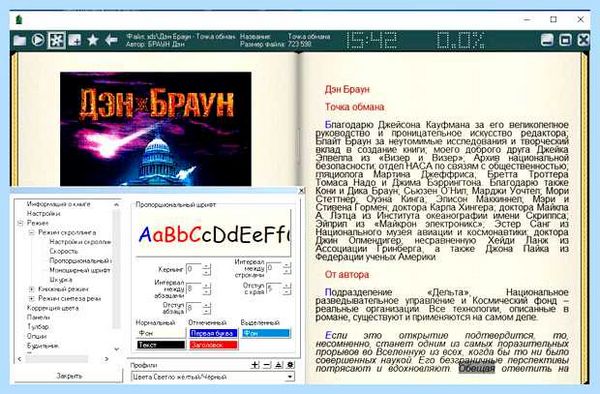This screenshot has height=394, width=600.
Task: Select Панели in the settings tree
Action: coord(38,317)
